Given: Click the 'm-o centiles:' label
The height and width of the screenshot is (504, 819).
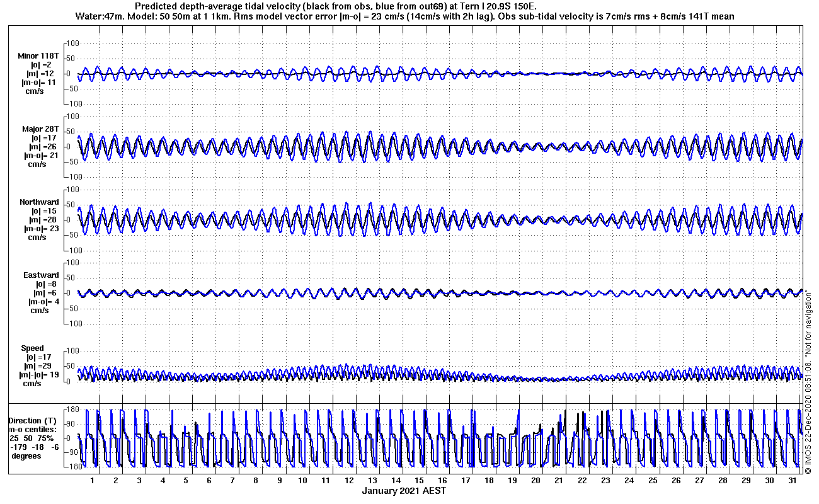Looking at the screenshot, I should tap(32, 429).
